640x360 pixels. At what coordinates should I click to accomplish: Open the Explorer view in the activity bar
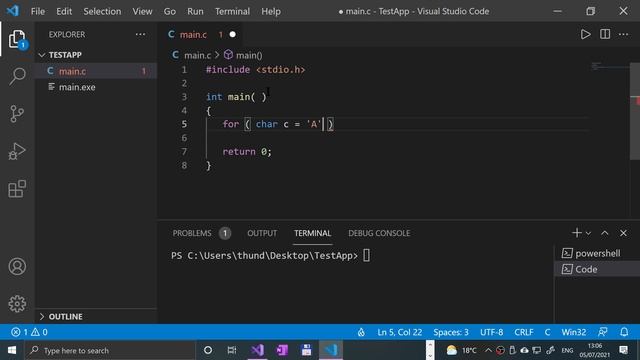(17, 39)
